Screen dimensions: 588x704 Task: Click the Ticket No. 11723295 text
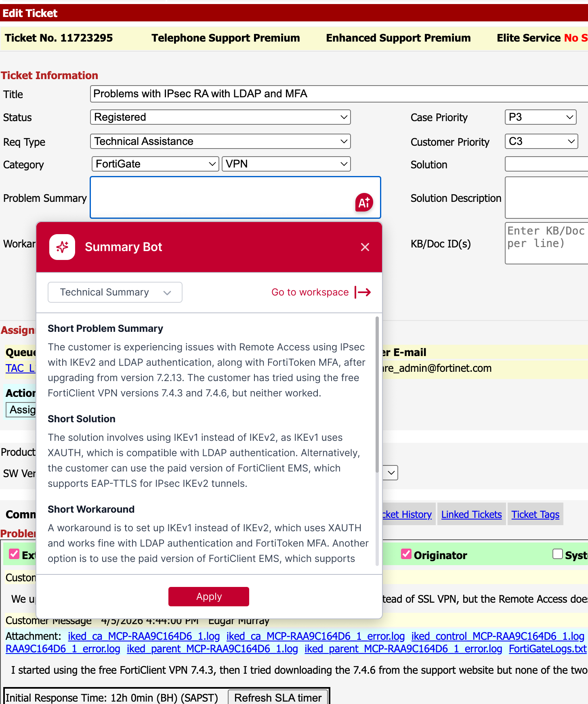59,38
